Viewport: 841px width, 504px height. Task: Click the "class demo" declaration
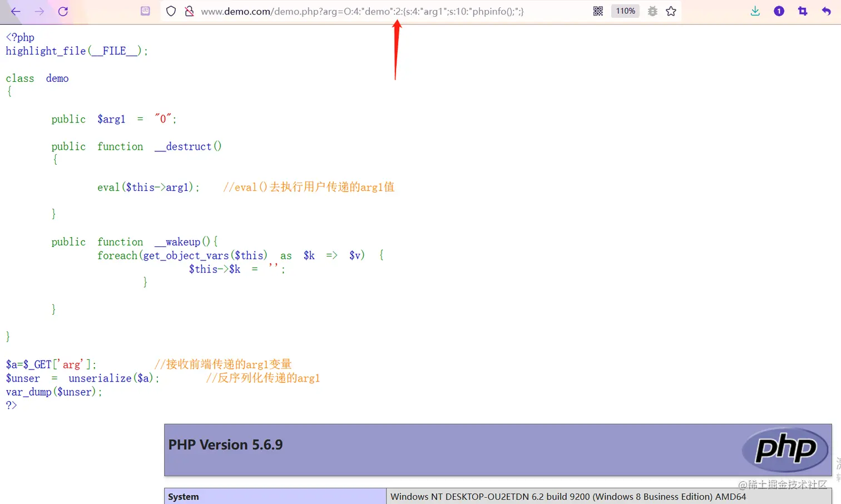37,78
